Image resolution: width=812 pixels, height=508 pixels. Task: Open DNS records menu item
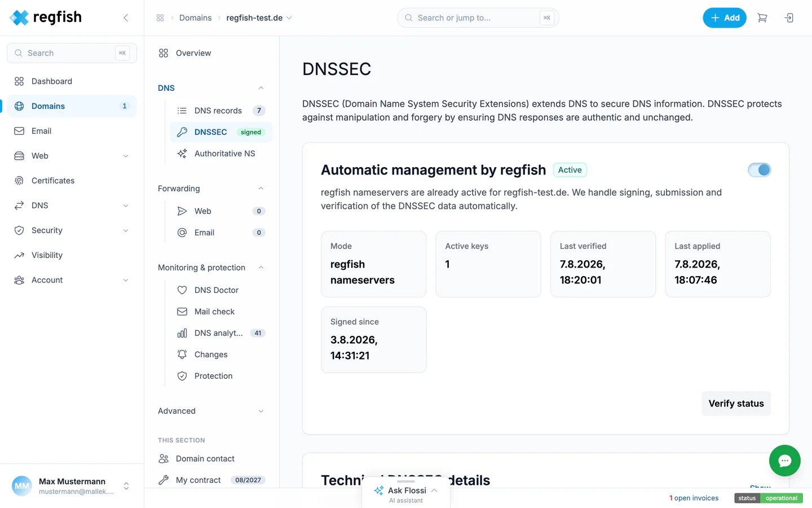coord(220,111)
